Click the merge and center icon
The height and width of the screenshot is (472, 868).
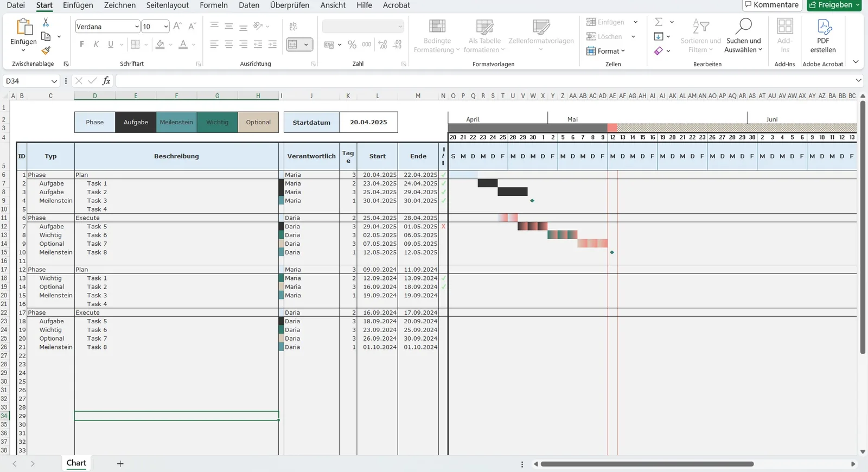coord(293,44)
